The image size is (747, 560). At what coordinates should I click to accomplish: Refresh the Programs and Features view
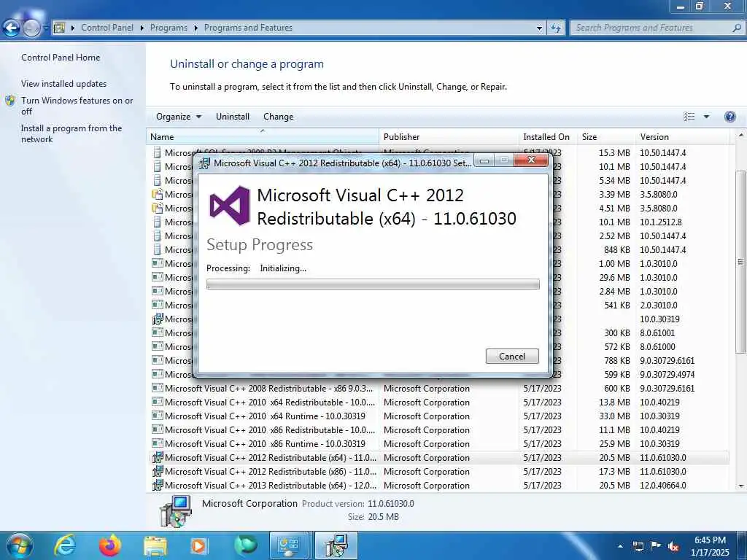555,28
